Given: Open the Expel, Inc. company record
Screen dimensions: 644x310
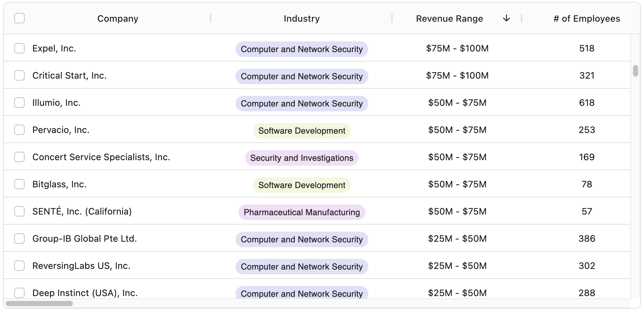Looking at the screenshot, I should 54,48.
